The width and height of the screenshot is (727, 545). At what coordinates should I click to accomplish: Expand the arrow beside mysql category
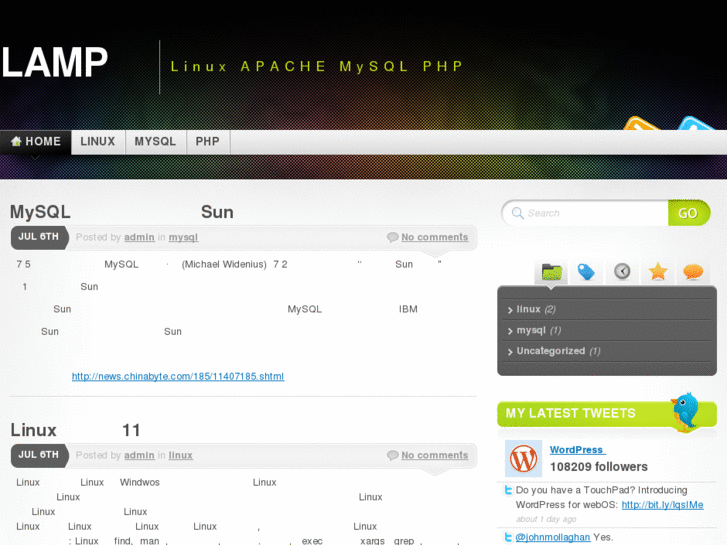pyautogui.click(x=510, y=331)
